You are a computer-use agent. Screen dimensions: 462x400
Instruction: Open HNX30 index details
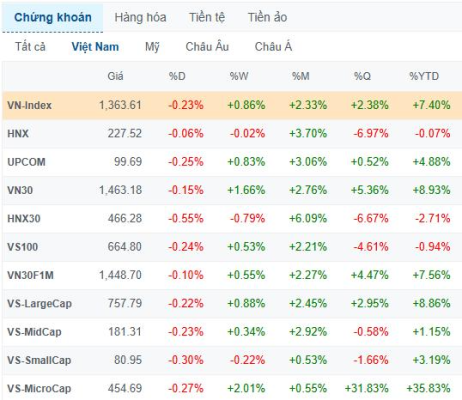(x=232, y=219)
